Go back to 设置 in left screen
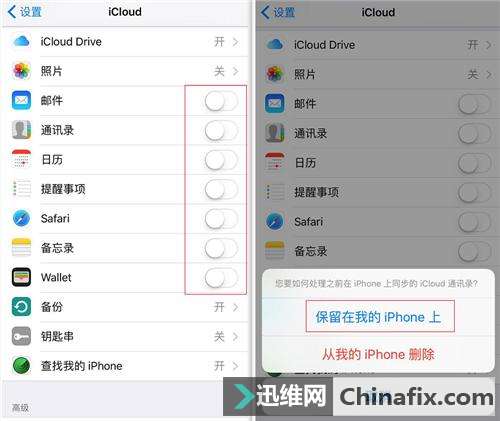 point(25,12)
